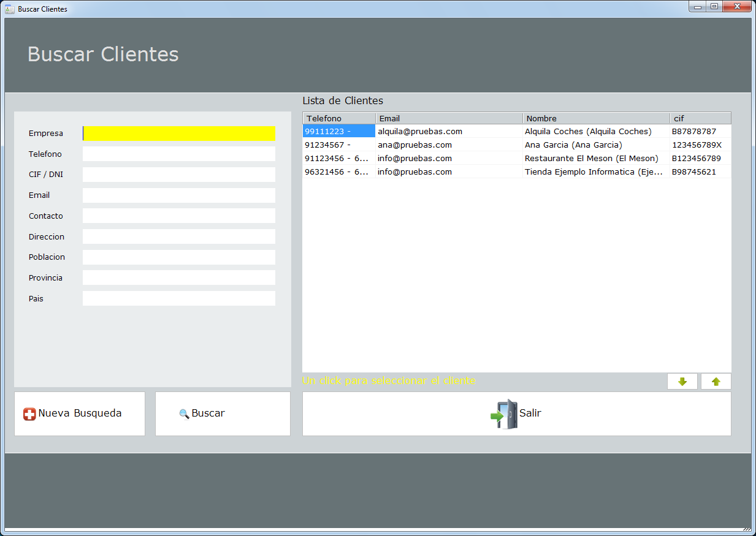The height and width of the screenshot is (536, 756).
Task: Click the red cross Nueva Busqueda icon
Action: 29,414
